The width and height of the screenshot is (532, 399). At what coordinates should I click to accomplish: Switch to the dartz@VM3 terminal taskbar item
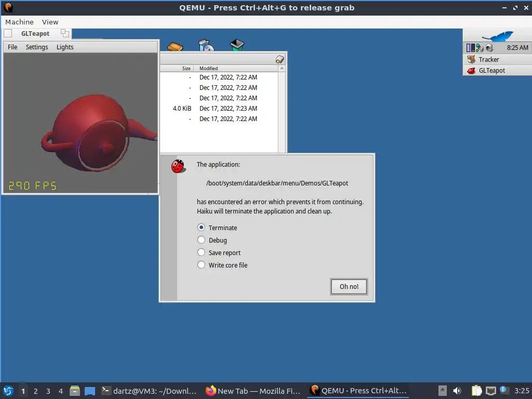[149, 391]
